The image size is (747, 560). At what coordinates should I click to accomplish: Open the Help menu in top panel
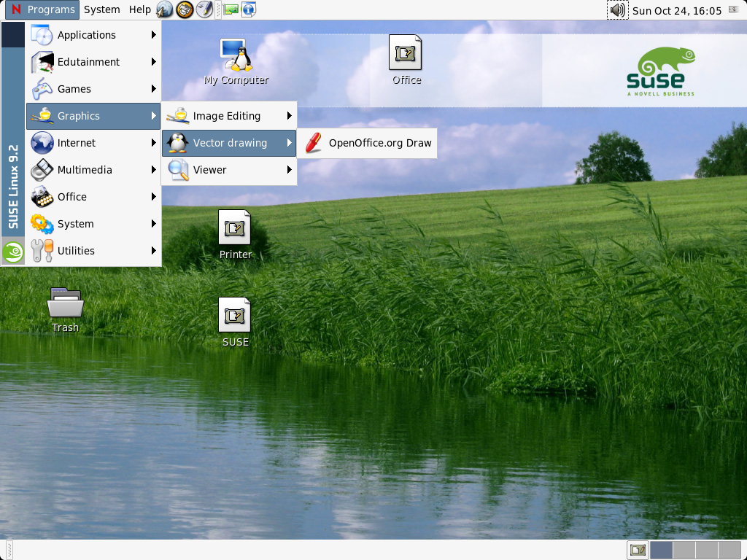coord(139,9)
